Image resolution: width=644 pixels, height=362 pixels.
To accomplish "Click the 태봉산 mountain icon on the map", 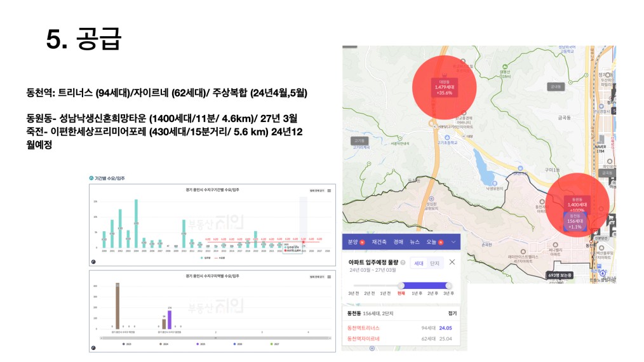I will point(505,67).
